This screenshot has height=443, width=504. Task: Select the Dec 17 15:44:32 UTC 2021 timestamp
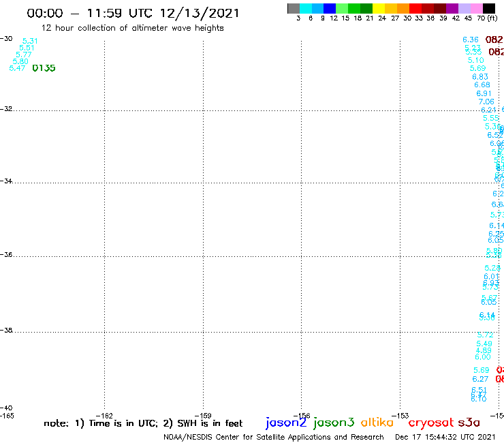pyautogui.click(x=445, y=437)
